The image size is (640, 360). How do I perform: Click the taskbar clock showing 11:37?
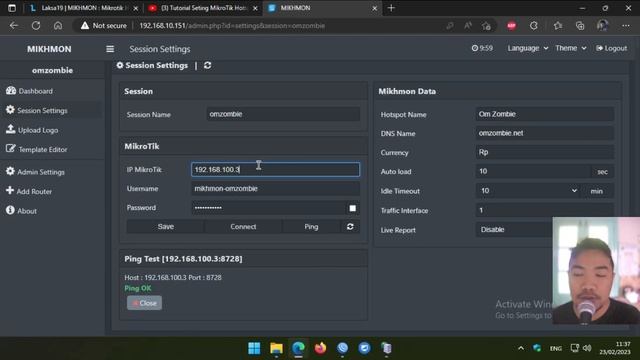pos(615,348)
